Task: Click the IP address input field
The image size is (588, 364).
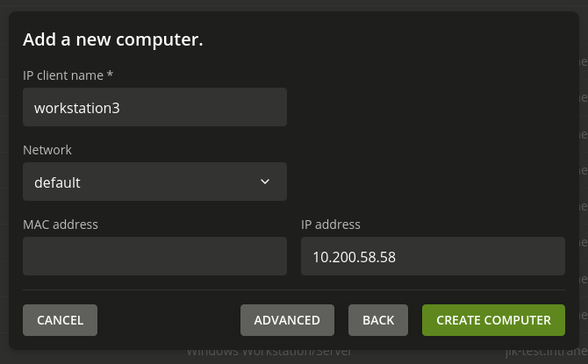Action: (x=432, y=257)
